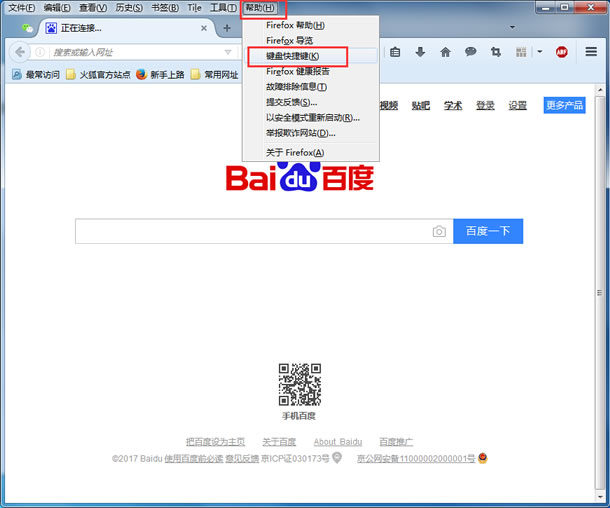Select 提交反馈(S)... menu entry
The image size is (610, 508).
[311, 102]
